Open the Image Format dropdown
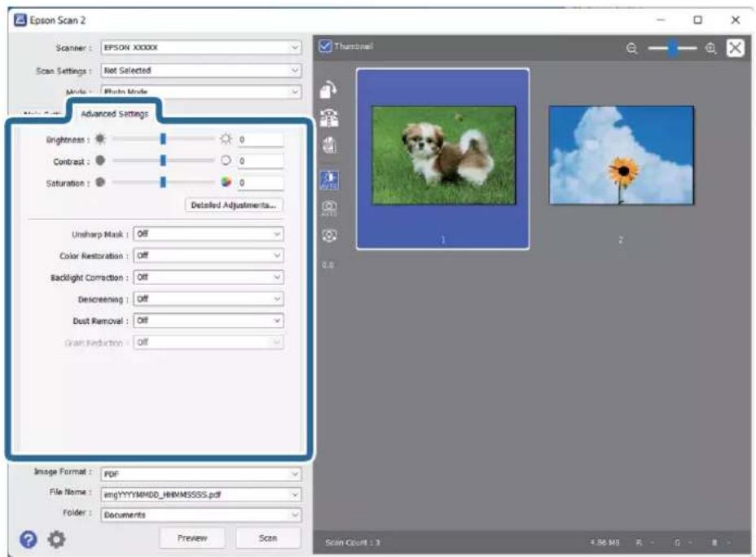The image size is (756, 557). tap(200, 474)
